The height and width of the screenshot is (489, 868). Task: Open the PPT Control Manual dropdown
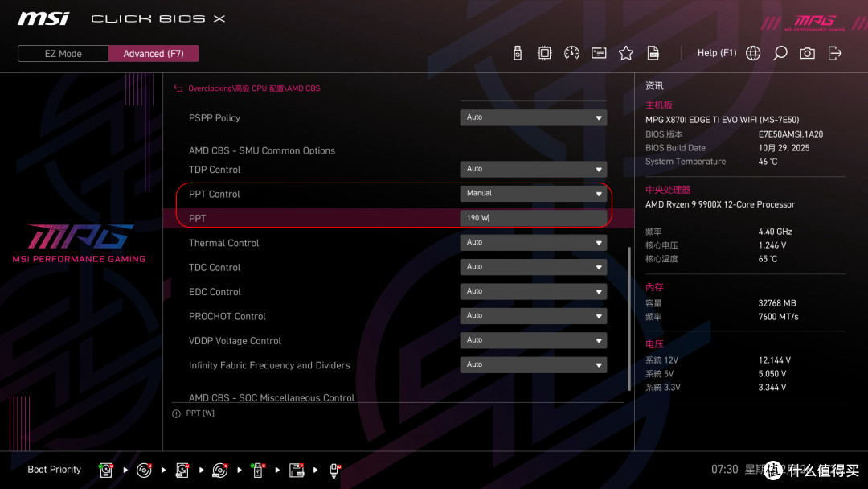(x=533, y=193)
